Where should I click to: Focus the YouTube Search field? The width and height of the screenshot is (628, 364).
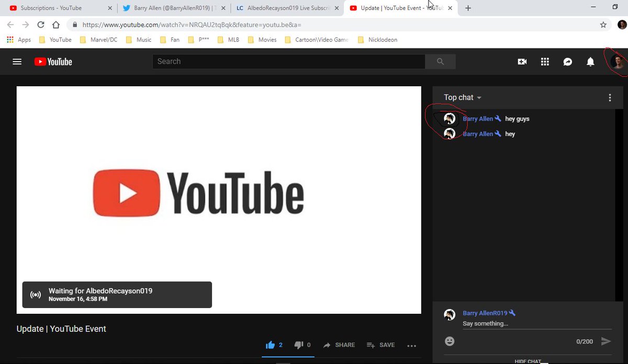coord(289,62)
